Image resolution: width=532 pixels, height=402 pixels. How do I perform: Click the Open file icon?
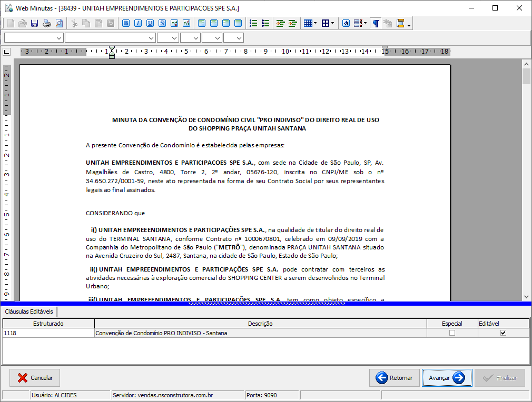point(23,23)
